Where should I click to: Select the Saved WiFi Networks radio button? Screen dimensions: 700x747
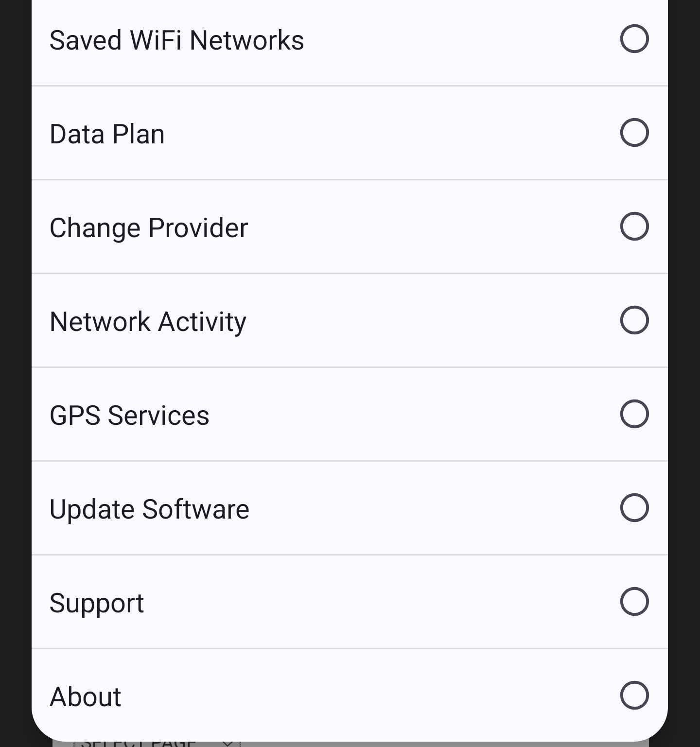click(634, 39)
